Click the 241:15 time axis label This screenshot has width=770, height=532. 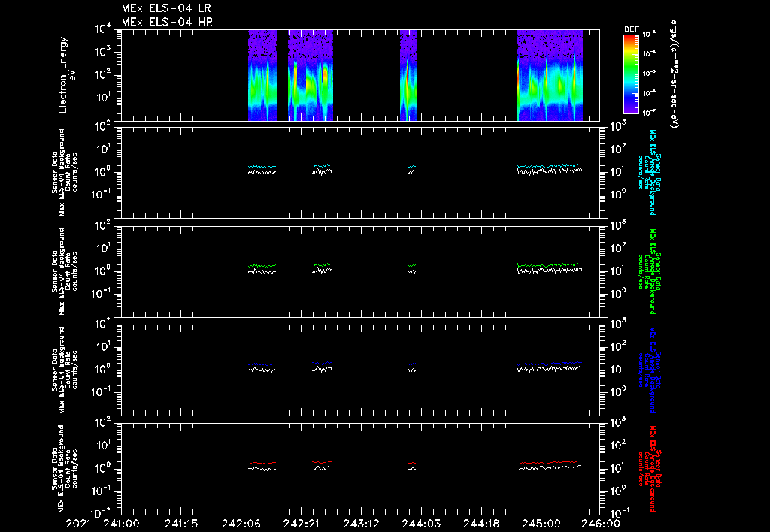(x=181, y=524)
